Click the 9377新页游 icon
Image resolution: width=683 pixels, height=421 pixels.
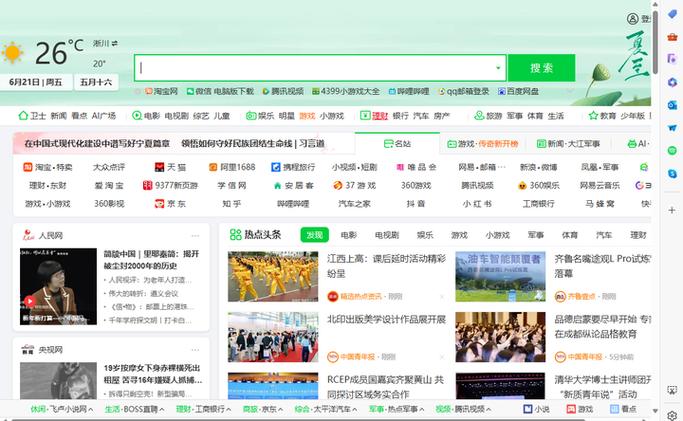[x=148, y=185]
